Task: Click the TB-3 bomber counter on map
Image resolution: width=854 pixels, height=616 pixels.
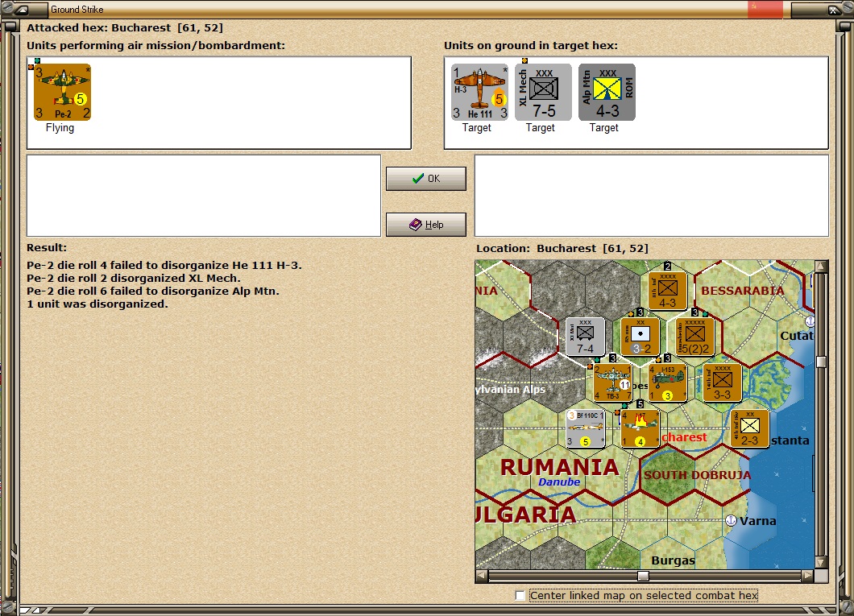Action: [613, 382]
